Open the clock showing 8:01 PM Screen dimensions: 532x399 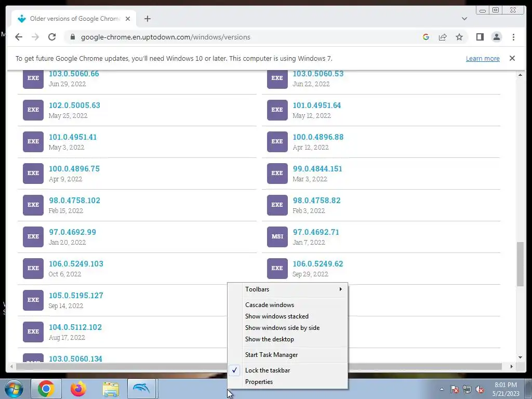pos(506,389)
